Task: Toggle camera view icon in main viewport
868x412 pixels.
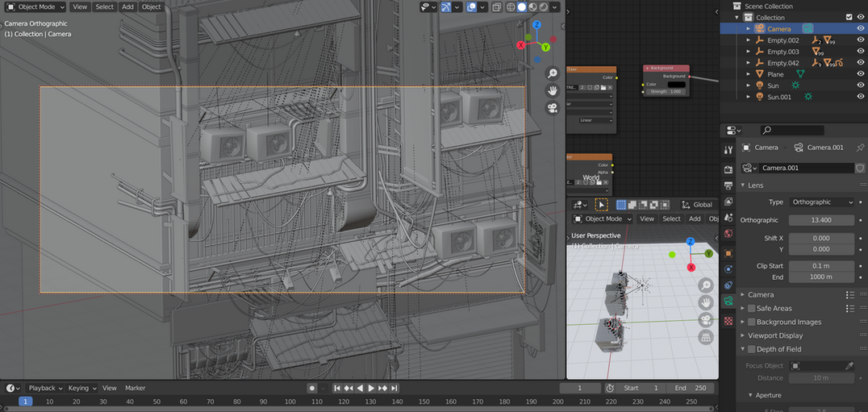Action: tap(553, 108)
